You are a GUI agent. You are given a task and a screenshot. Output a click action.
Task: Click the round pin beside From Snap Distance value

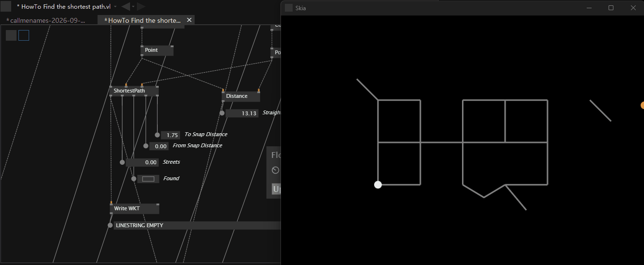pyautogui.click(x=146, y=146)
